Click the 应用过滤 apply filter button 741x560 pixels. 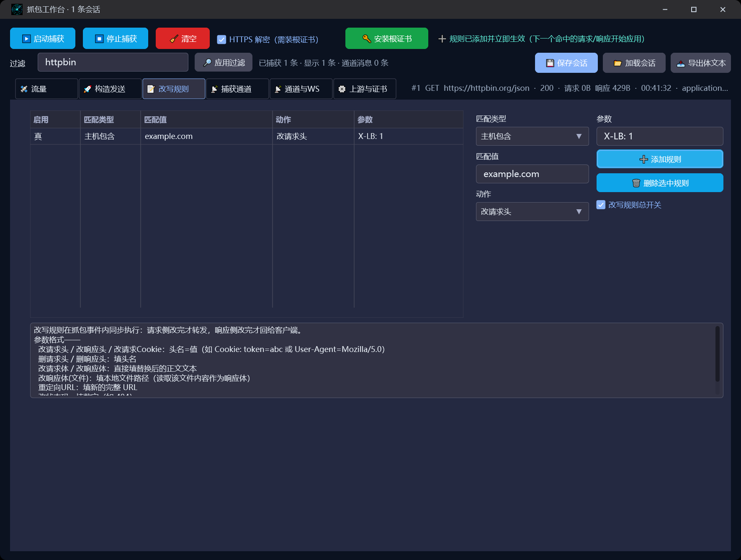tap(224, 62)
